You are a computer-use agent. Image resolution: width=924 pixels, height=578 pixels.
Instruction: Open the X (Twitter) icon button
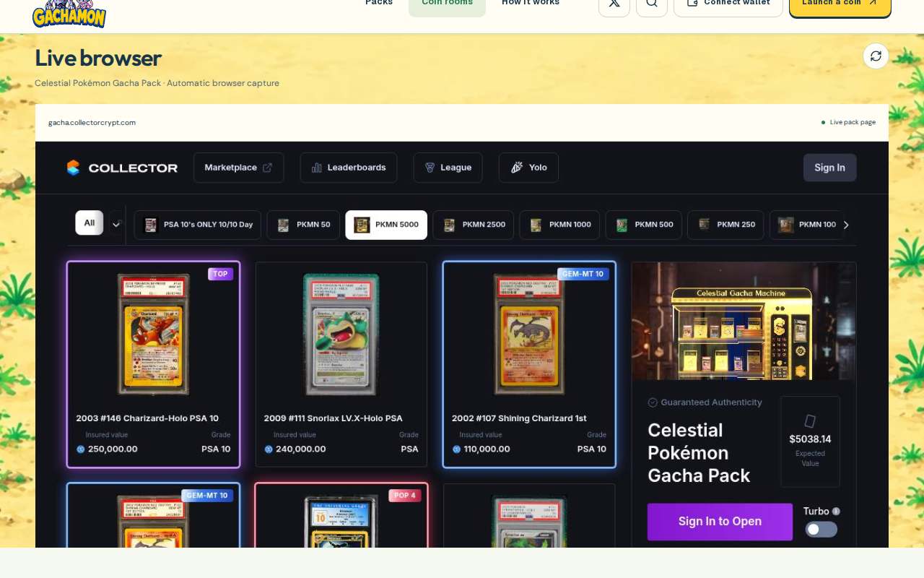tap(614, 4)
